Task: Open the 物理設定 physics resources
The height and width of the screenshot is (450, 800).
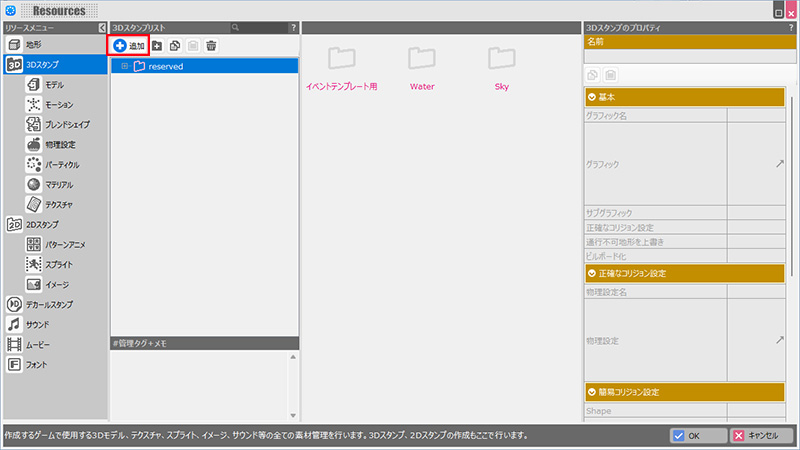Action: pos(65,145)
